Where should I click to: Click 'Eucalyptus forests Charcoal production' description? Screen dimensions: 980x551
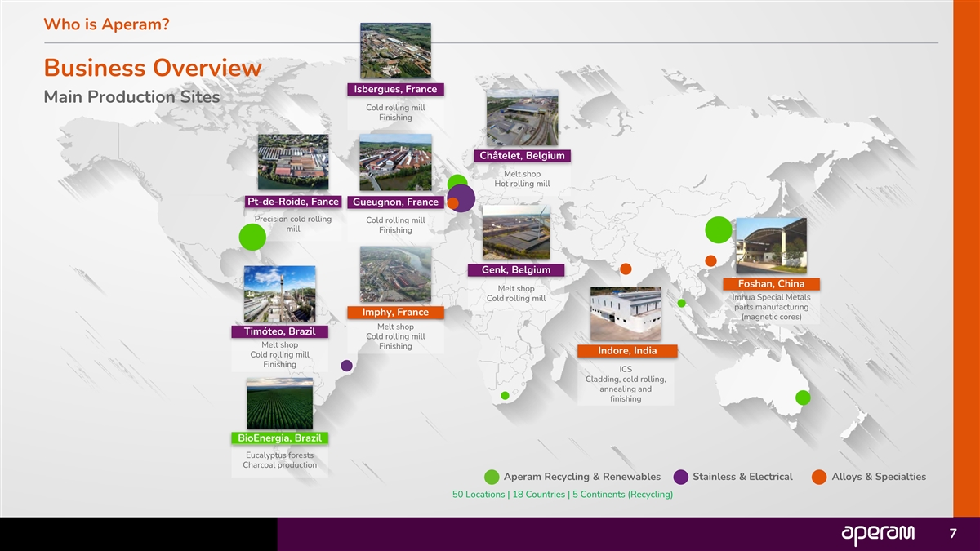tap(279, 460)
